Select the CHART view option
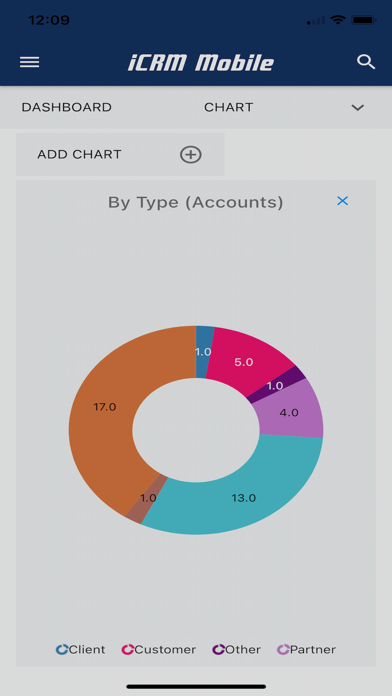The height and width of the screenshot is (696, 392). [229, 107]
